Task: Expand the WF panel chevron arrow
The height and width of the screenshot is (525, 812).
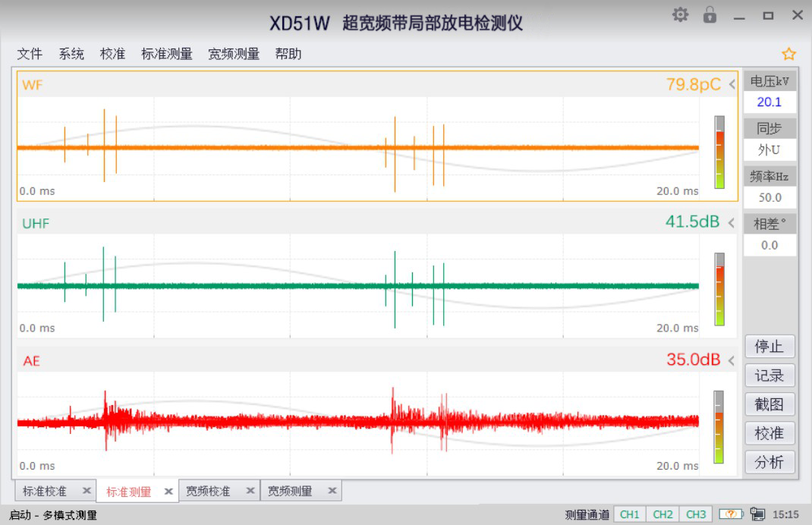Action: pyautogui.click(x=732, y=85)
